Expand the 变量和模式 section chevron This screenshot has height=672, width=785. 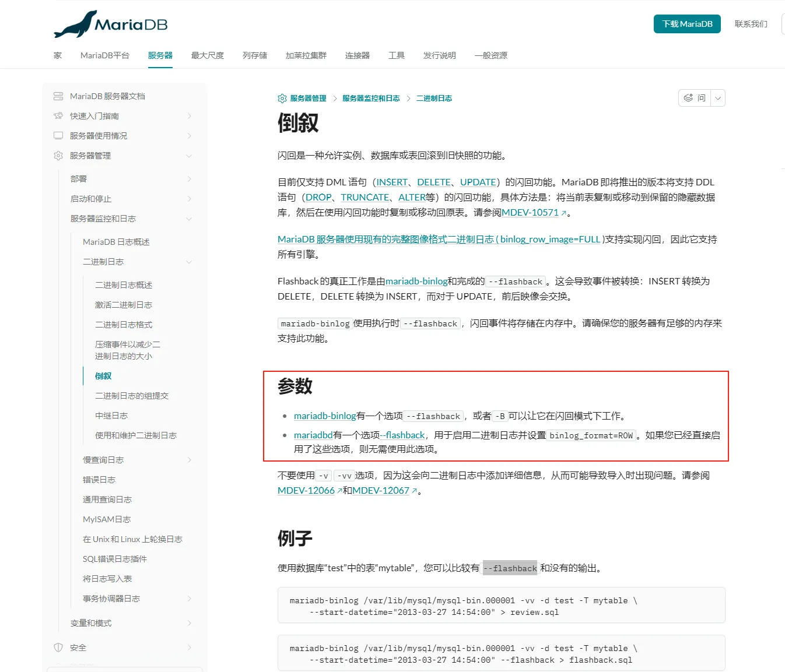(189, 623)
